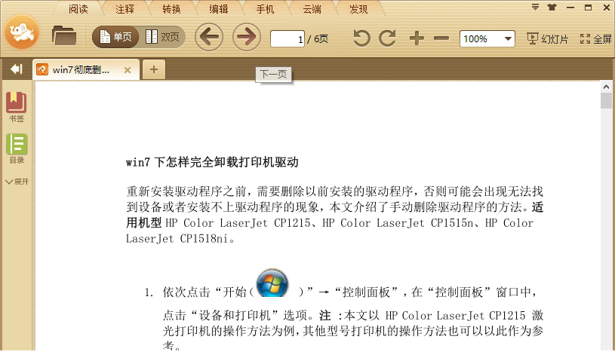The image size is (615, 364).
Task: Expand the sidebar via 展开
Action: (16, 182)
